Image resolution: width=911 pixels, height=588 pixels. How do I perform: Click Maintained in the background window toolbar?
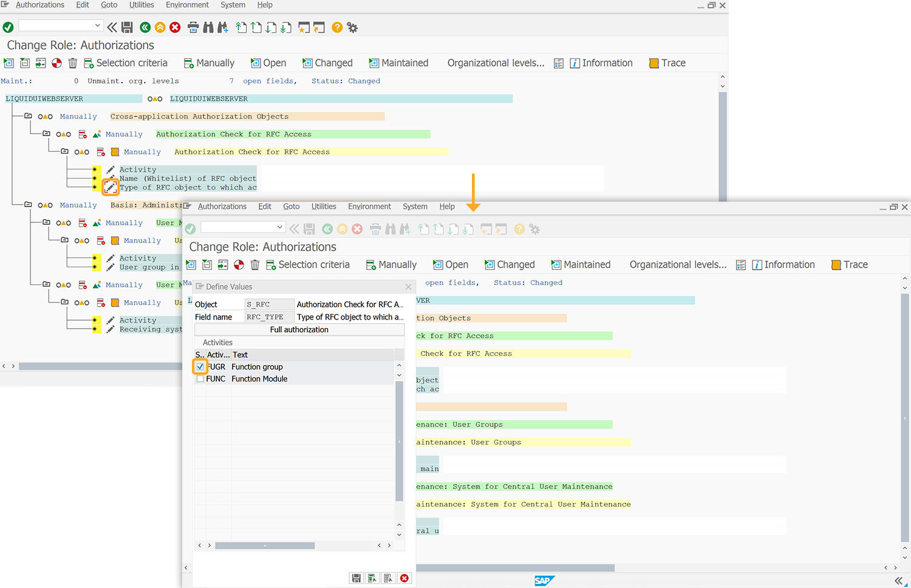coord(398,63)
